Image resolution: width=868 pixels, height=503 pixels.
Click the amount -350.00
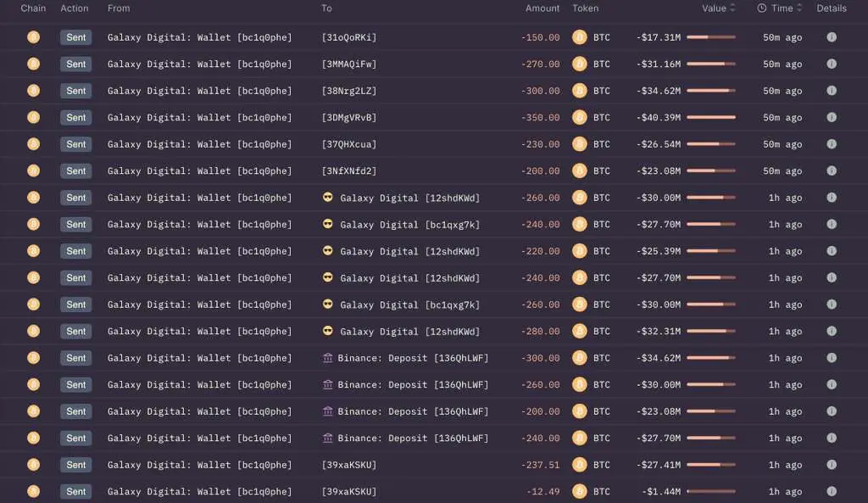click(x=540, y=117)
